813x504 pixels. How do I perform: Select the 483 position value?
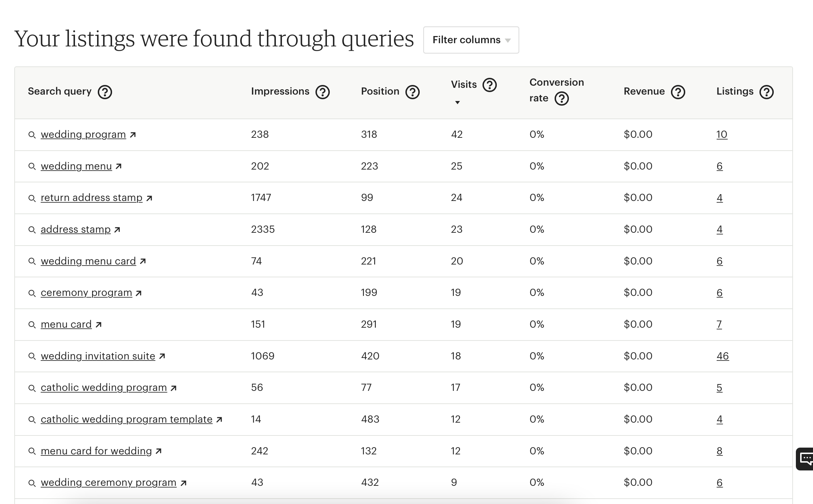coord(370,419)
